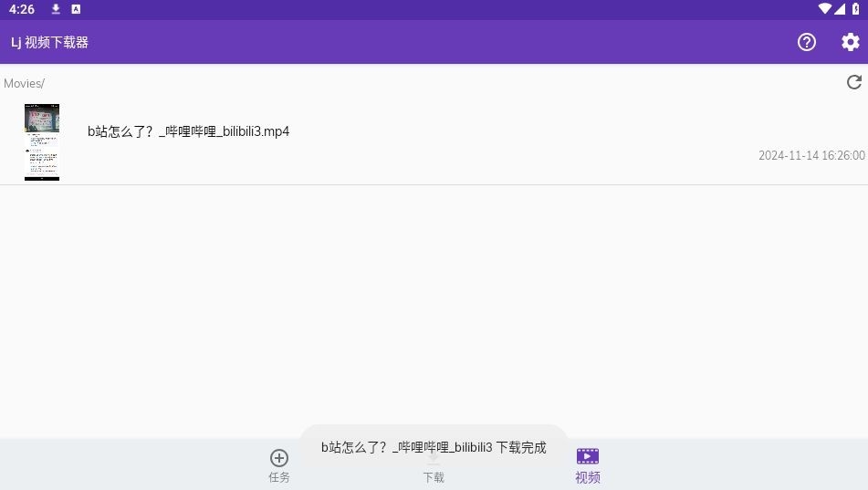The image size is (868, 490).
Task: Click the cellular signal strength icon
Action: pyautogui.click(x=840, y=9)
